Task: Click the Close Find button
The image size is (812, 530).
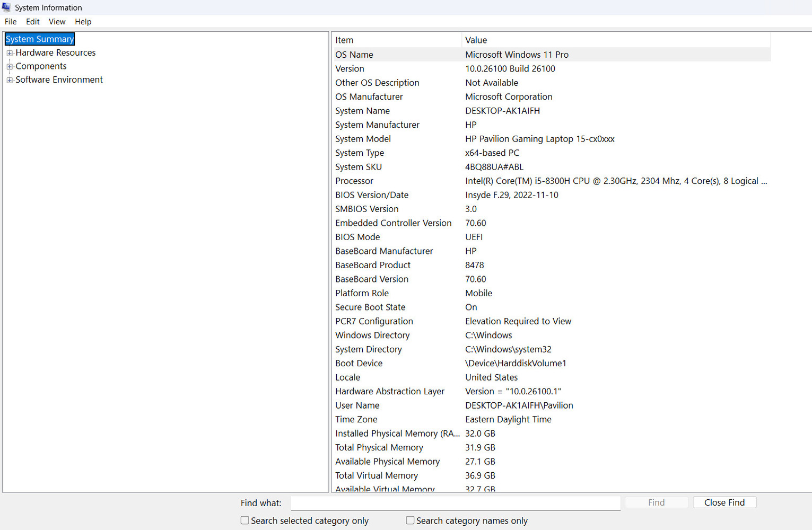Action: point(724,502)
